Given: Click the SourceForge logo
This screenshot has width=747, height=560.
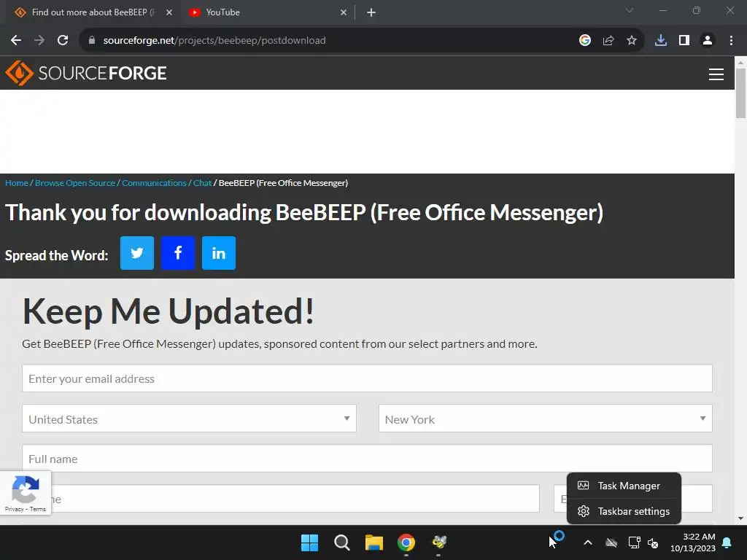Looking at the screenshot, I should [86, 73].
